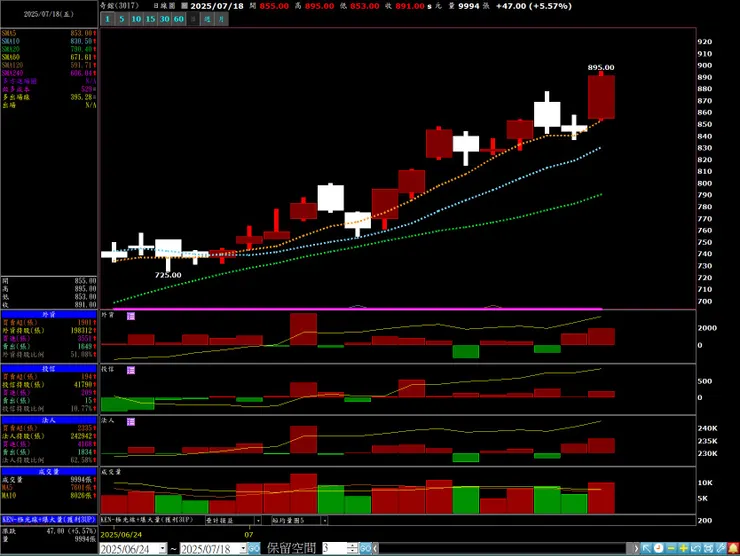Viewport: 740px width, 556px height.
Task: Zoom in with the plus icon
Action: tap(683, 548)
